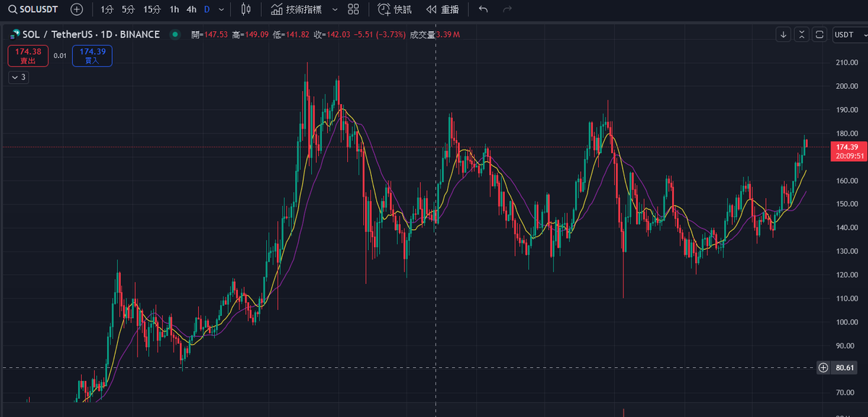Click the red 賣出 174.38 sell button
The width and height of the screenshot is (868, 417).
tap(28, 56)
